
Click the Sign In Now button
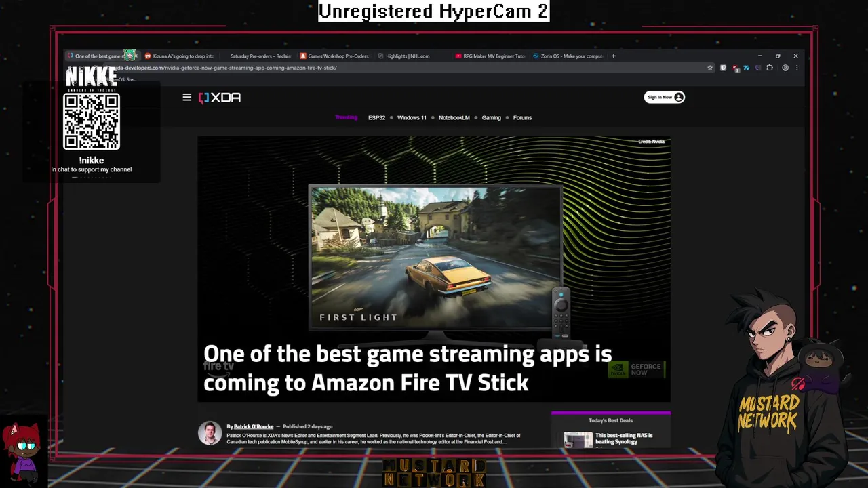(x=664, y=97)
